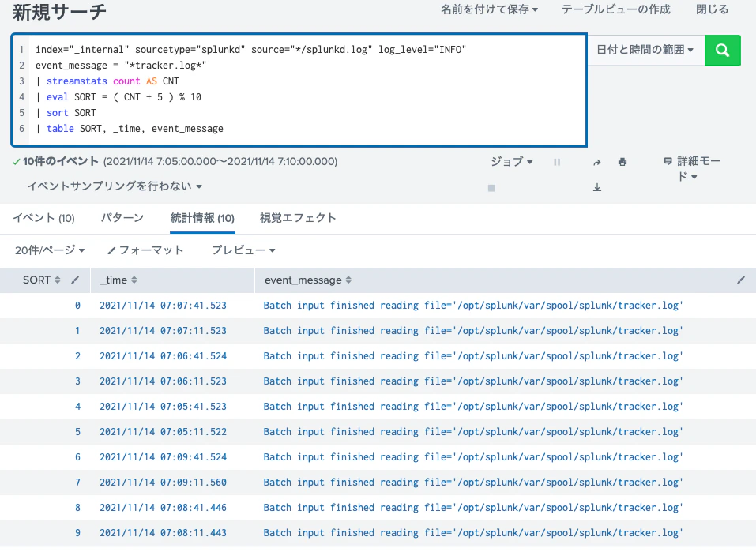Image resolution: width=756 pixels, height=552 pixels.
Task: Open 日付と時間の範囲 time picker
Action: [645, 50]
